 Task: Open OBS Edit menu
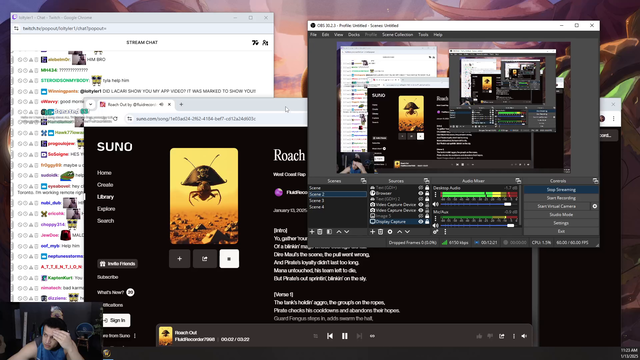click(x=325, y=35)
